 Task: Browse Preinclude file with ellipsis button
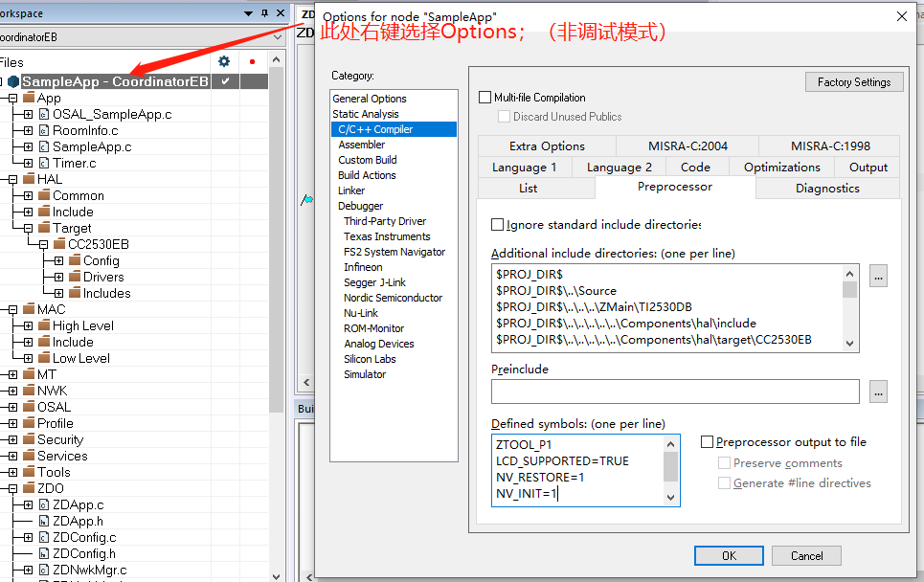pyautogui.click(x=878, y=392)
